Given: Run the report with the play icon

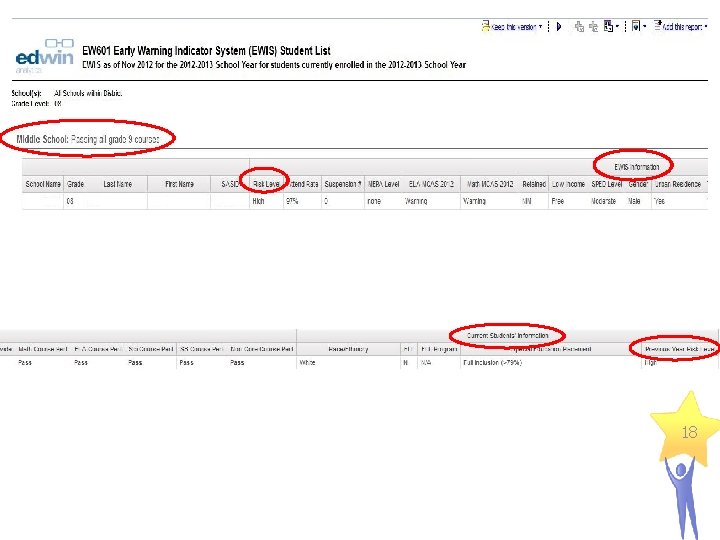Looking at the screenshot, I should click(559, 27).
